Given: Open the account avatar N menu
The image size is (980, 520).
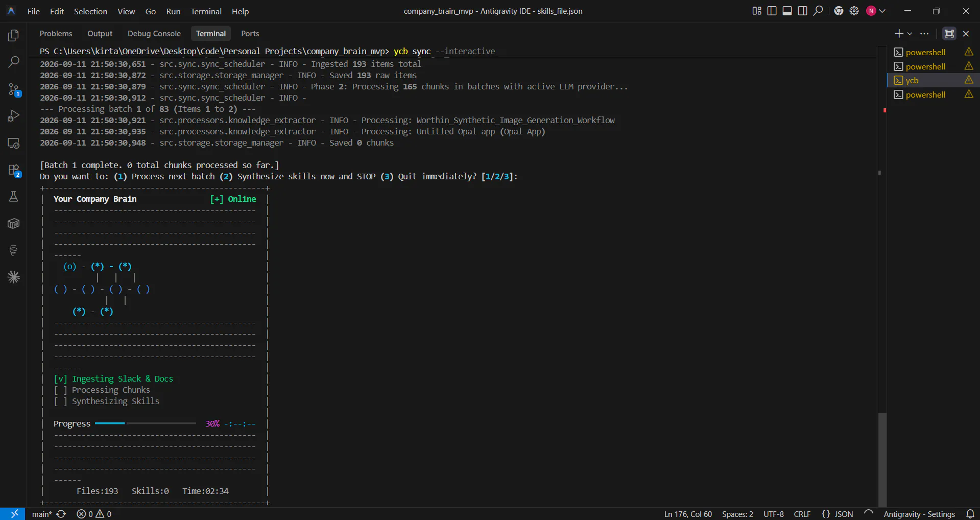Looking at the screenshot, I should (x=871, y=11).
